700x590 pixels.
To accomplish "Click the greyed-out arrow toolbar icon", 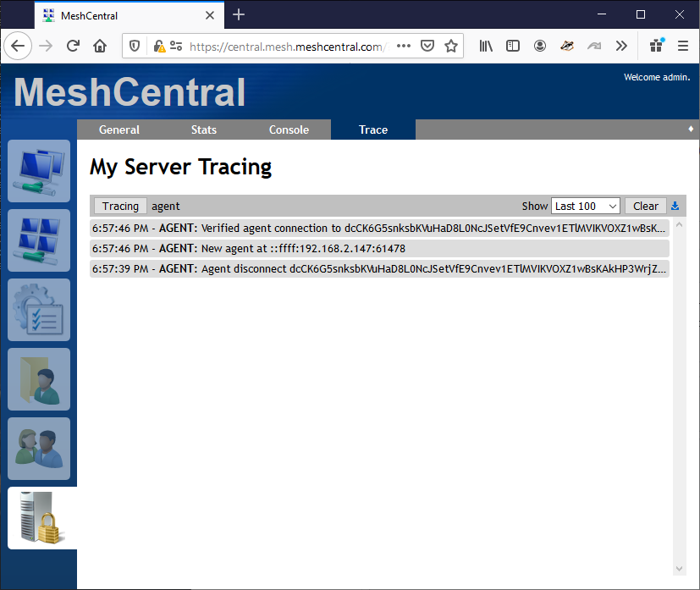I will tap(594, 46).
